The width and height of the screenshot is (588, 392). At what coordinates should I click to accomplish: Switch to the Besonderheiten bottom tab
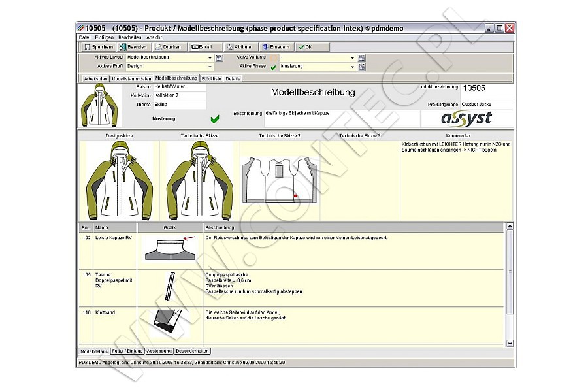pyautogui.click(x=192, y=351)
